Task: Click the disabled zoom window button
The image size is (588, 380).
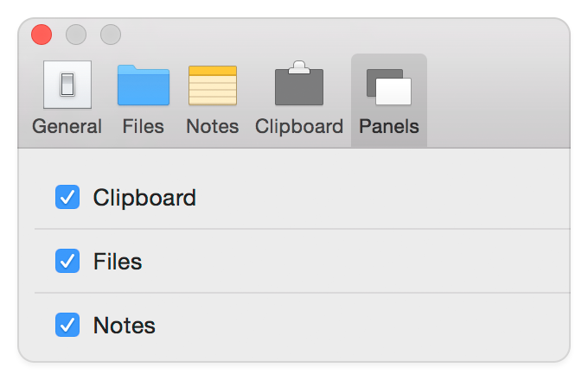Action: (111, 35)
